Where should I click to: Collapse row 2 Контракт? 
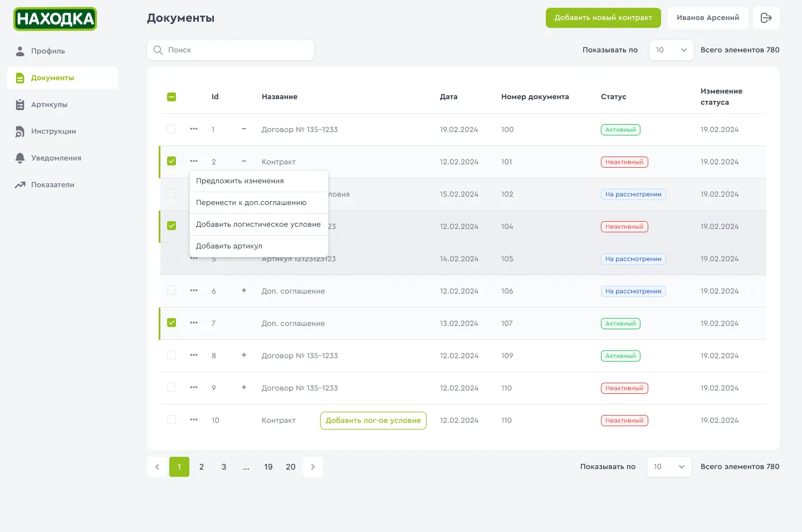(244, 162)
